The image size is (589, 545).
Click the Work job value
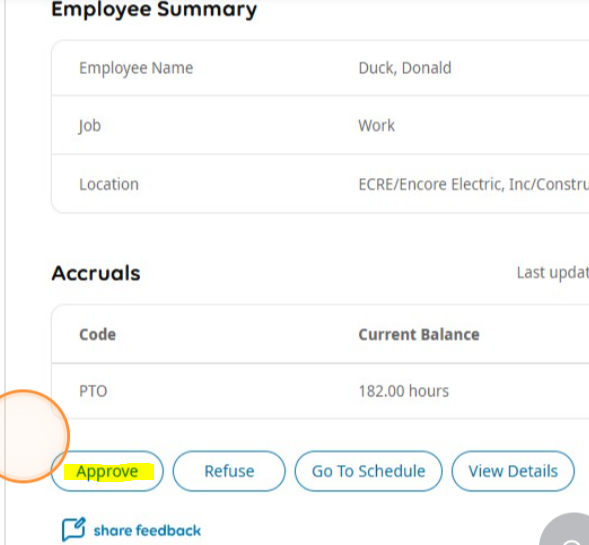[x=376, y=125]
